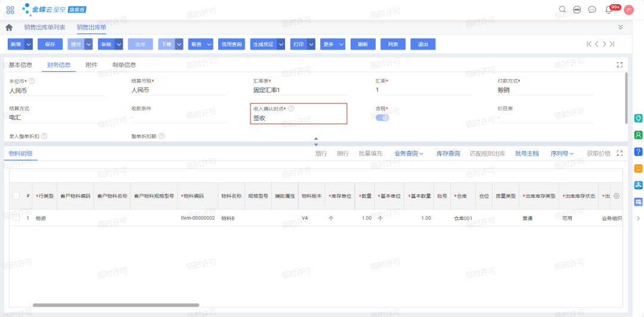644x317 pixels.
Task: Click the 库存查询 link
Action: pyautogui.click(x=448, y=153)
